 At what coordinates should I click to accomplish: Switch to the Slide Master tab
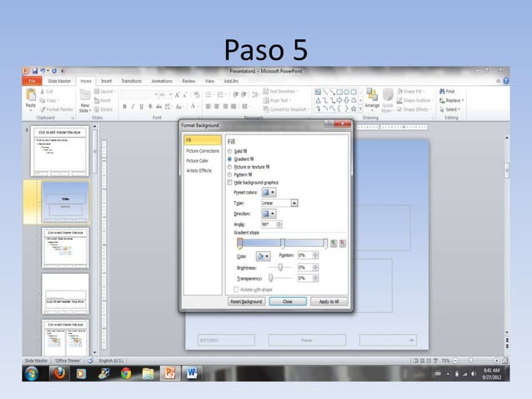pyautogui.click(x=59, y=81)
